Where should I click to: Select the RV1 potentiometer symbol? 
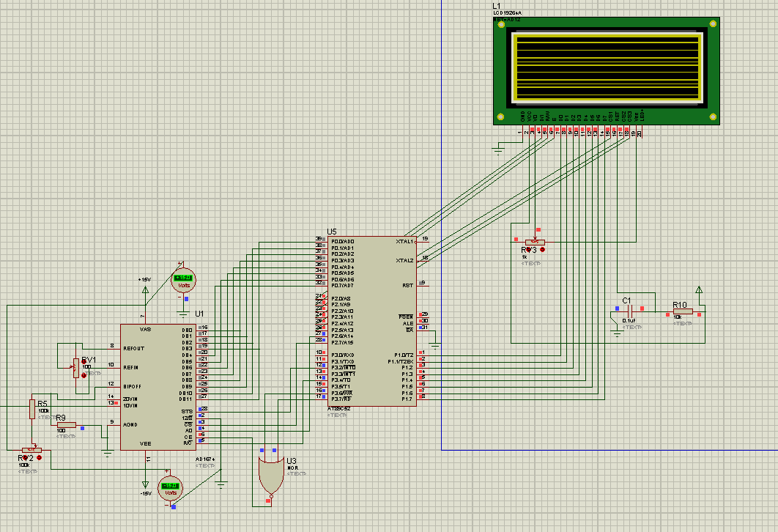pyautogui.click(x=76, y=368)
